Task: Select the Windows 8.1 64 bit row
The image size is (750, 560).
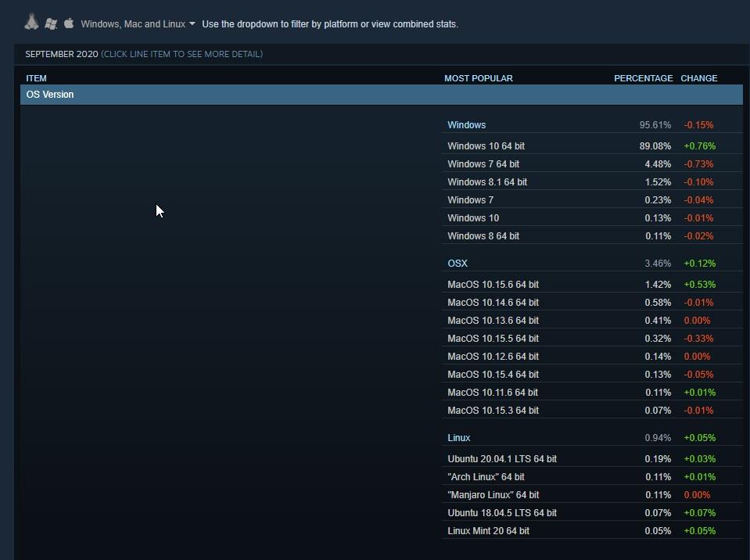Action: [x=592, y=182]
